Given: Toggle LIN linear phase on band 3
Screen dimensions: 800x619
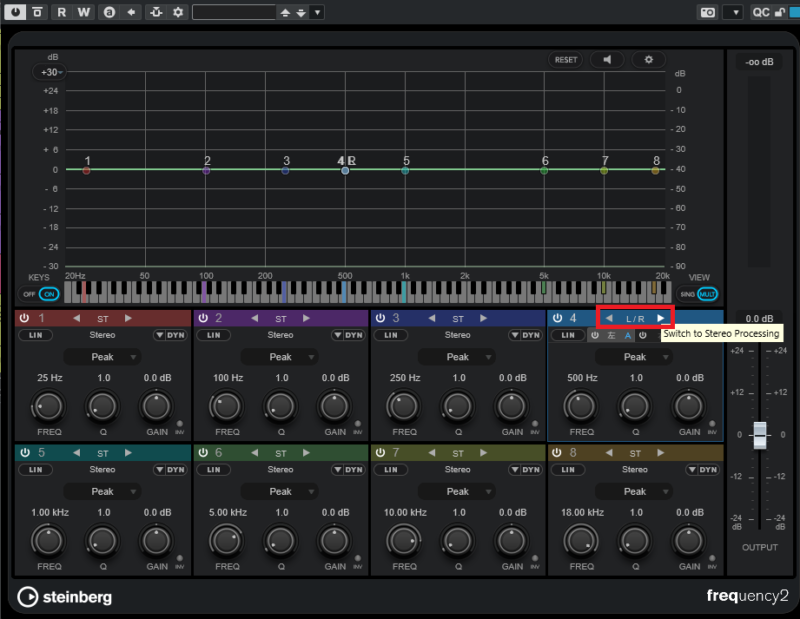Looking at the screenshot, I should point(391,335).
